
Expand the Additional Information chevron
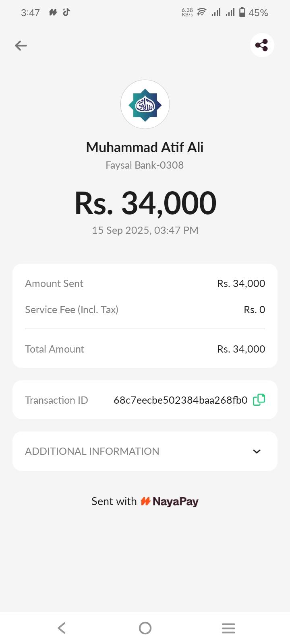coord(257,451)
